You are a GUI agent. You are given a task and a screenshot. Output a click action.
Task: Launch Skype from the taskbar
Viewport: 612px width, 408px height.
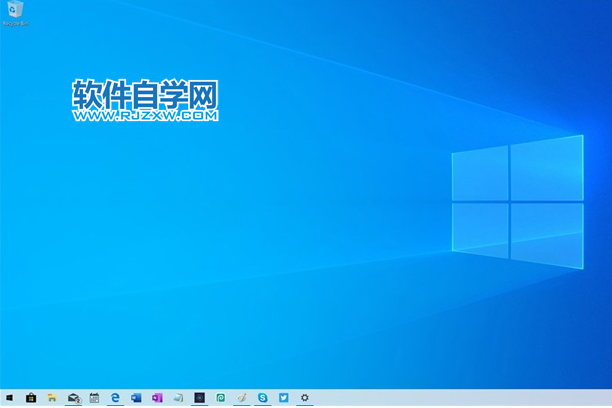click(263, 398)
